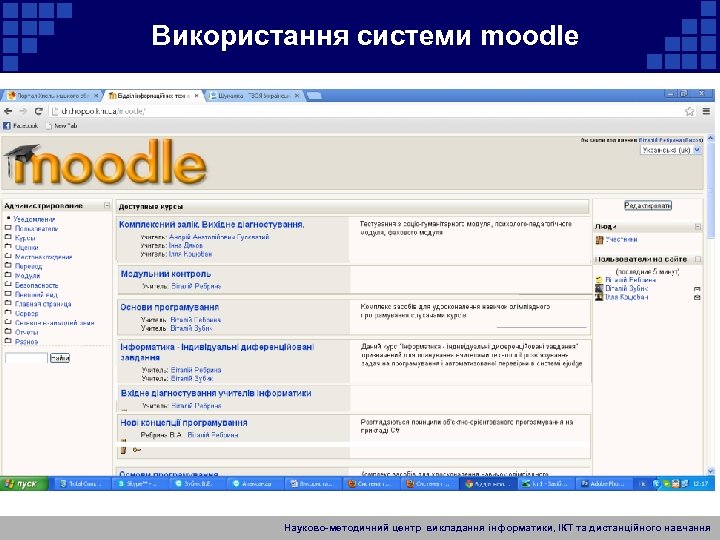The height and width of the screenshot is (540, 720).
Task: Collapse the Пользователи на сайте block
Action: point(698,259)
